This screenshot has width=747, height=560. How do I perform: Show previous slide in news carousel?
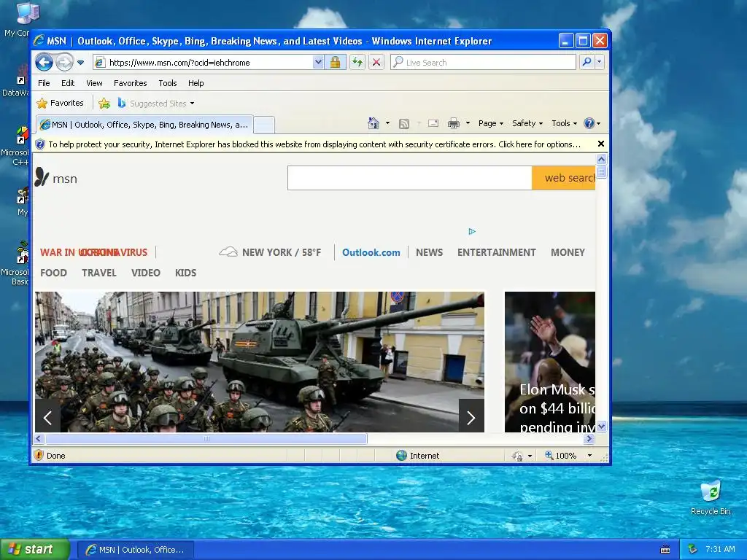click(47, 418)
